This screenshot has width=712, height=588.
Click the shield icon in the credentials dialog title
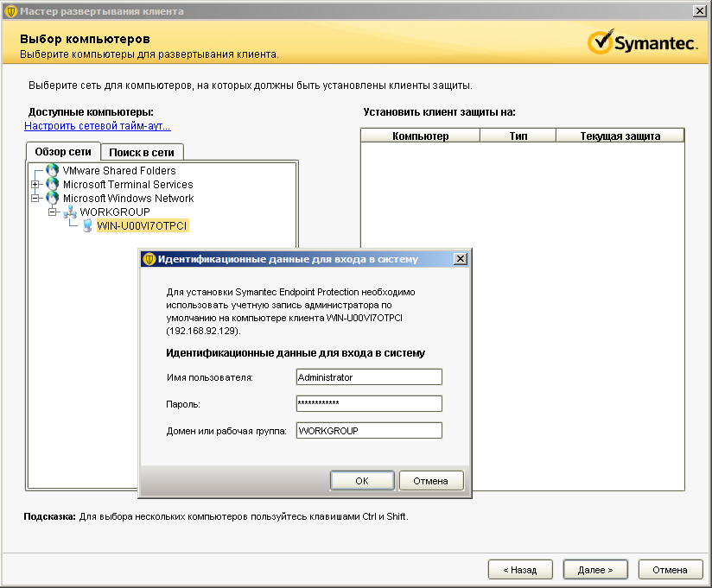pyautogui.click(x=149, y=259)
